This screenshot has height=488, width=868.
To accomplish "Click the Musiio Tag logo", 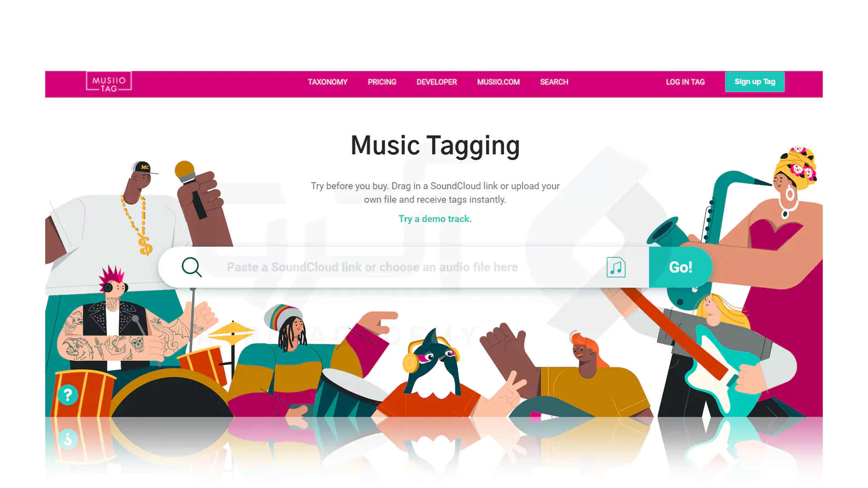I will [109, 82].
